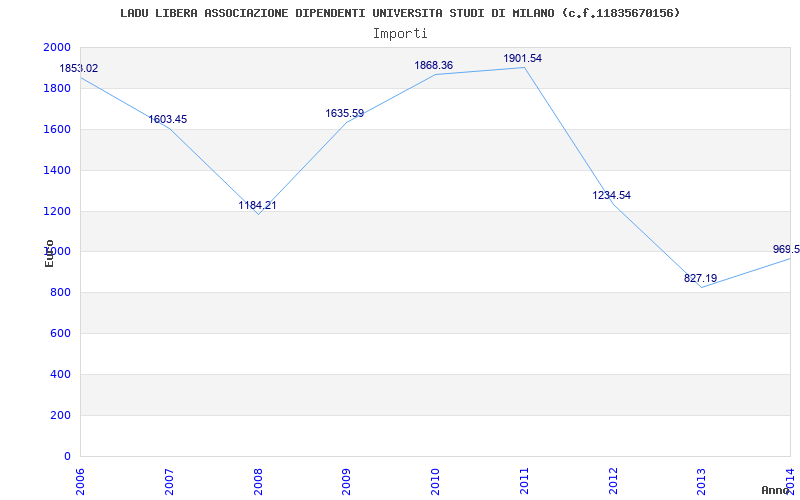Viewport: 800px width, 500px height.
Task: Click the 1184.21 data label
Action: pos(257,205)
